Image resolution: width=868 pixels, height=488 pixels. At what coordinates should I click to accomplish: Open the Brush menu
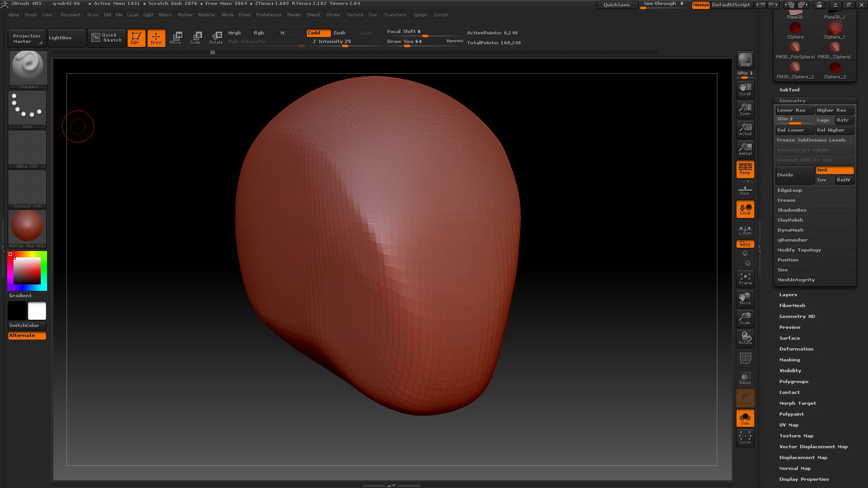click(x=31, y=15)
